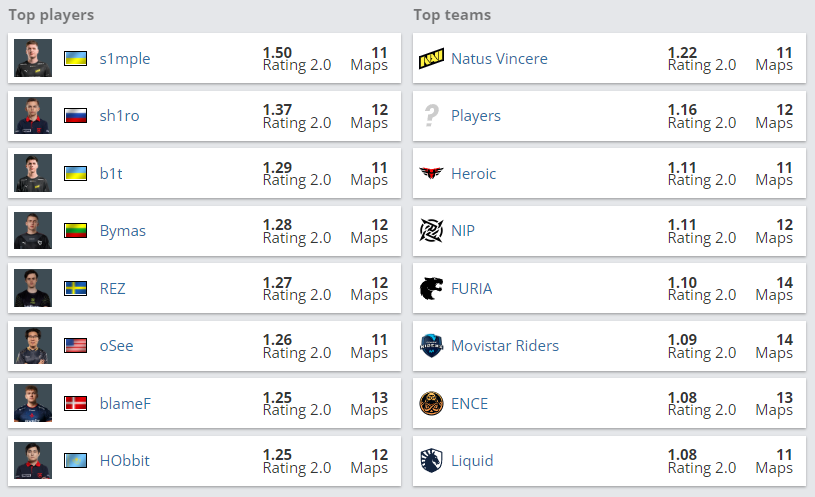Viewport: 815px width, 497px height.
Task: Click HObbit's player photo thumbnail
Action: pos(33,461)
